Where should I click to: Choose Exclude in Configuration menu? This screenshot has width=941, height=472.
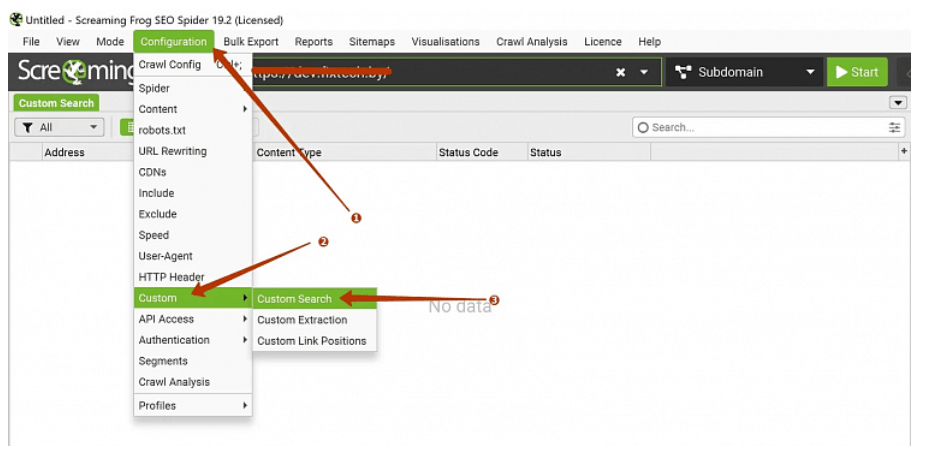click(192, 214)
